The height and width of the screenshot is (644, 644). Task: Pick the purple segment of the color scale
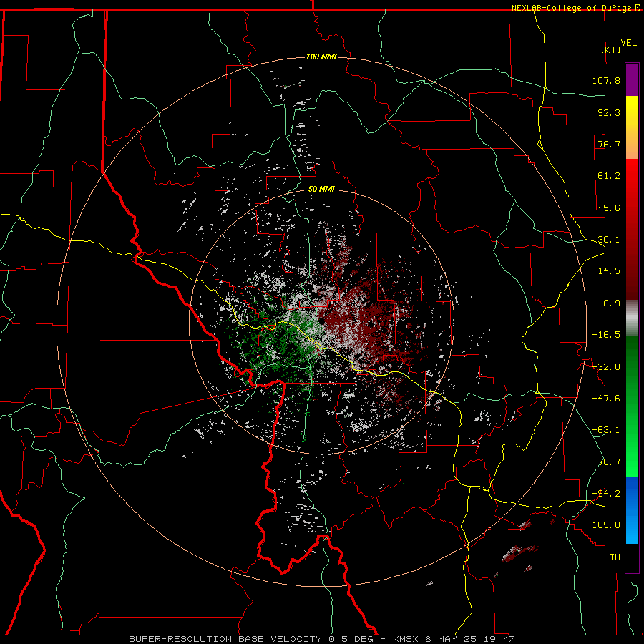[x=632, y=79]
